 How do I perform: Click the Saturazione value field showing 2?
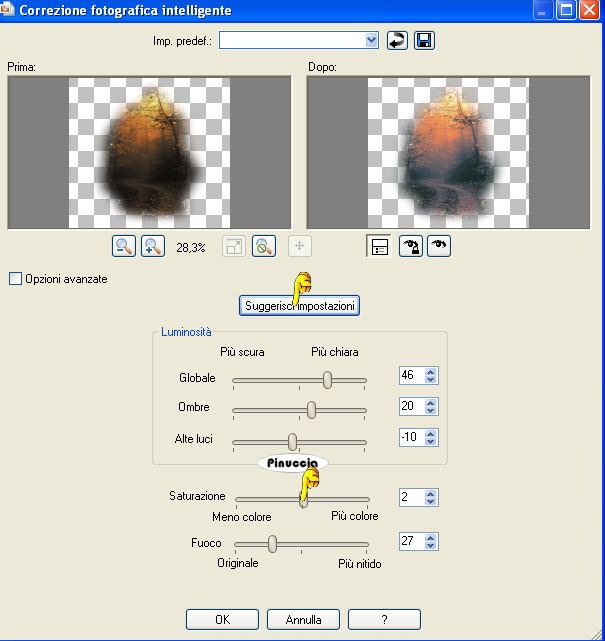coord(412,498)
